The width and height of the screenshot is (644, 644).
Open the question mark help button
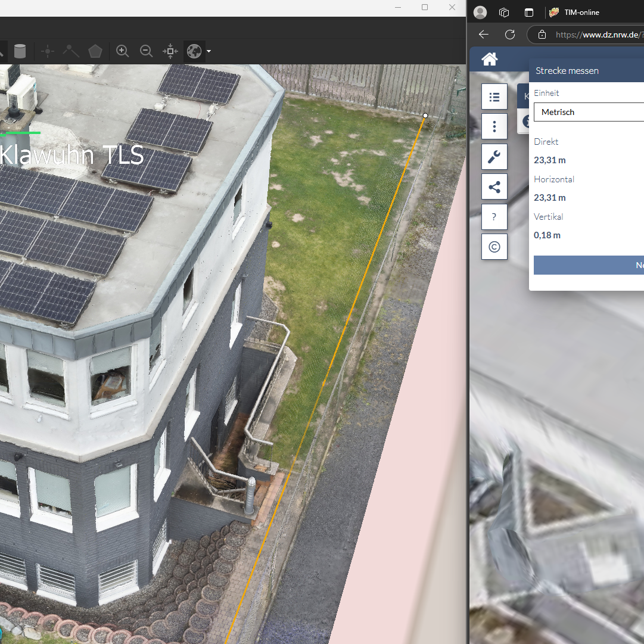pyautogui.click(x=494, y=217)
